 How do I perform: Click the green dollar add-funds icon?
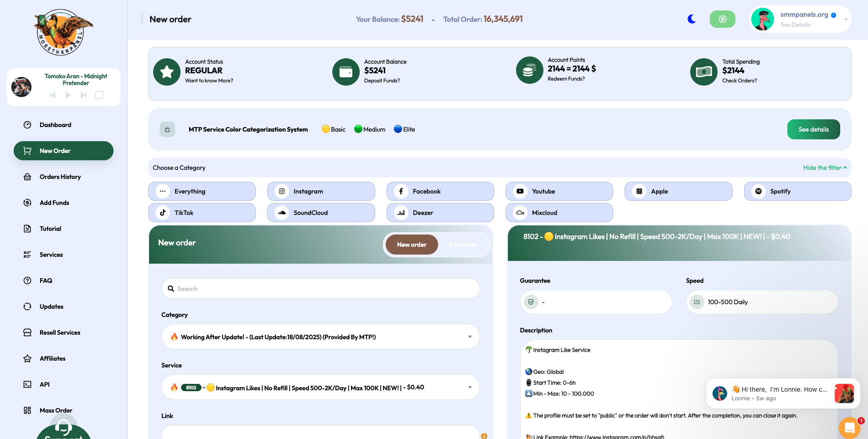722,19
